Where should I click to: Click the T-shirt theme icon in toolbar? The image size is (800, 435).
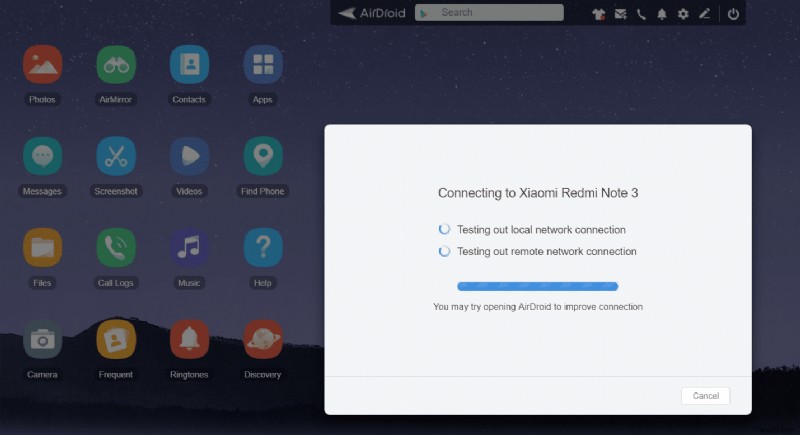tap(598, 14)
